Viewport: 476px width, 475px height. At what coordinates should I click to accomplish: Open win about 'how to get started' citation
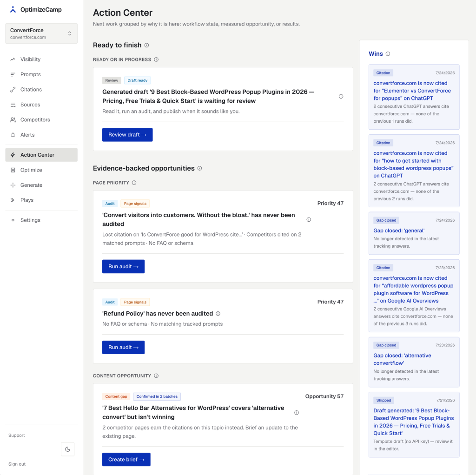pyautogui.click(x=414, y=171)
